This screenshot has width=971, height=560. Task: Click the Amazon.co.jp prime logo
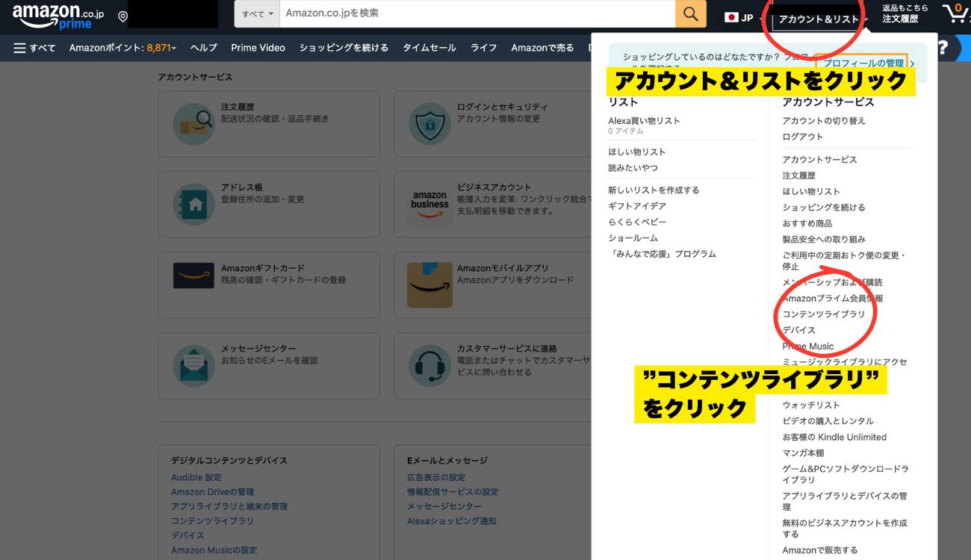(58, 16)
